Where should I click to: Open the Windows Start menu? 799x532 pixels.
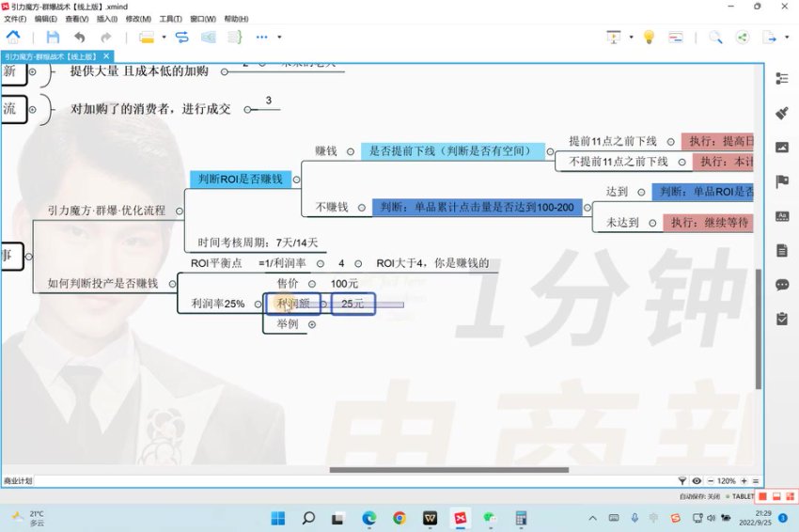277,518
